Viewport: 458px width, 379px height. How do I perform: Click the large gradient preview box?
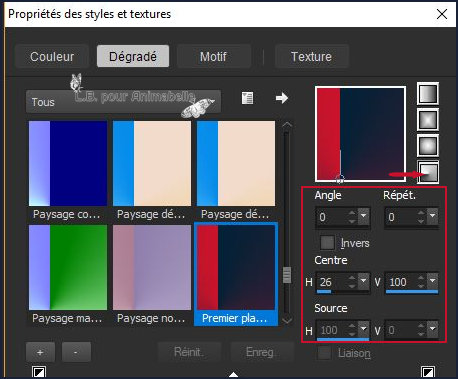361,134
